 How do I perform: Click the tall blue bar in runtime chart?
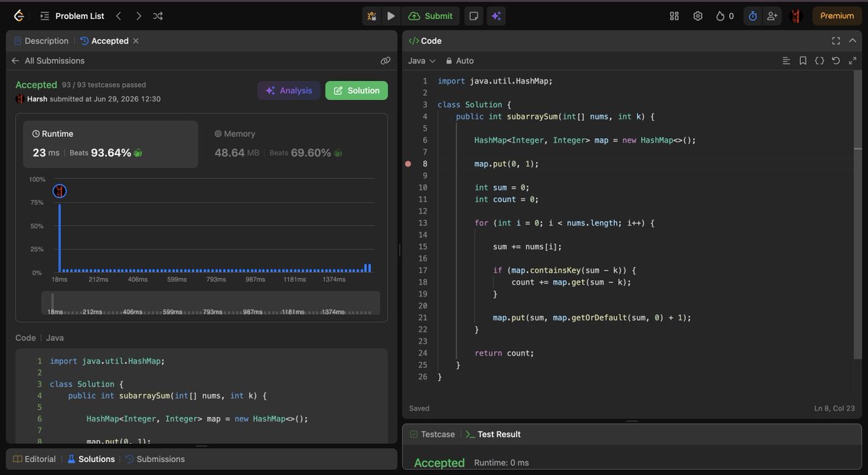60,238
